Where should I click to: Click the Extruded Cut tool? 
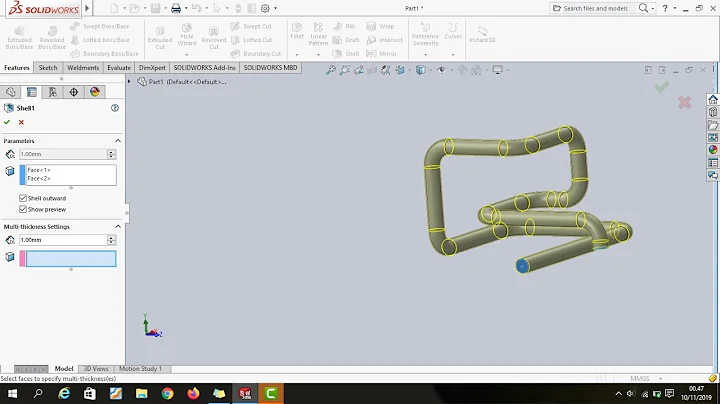pos(160,37)
